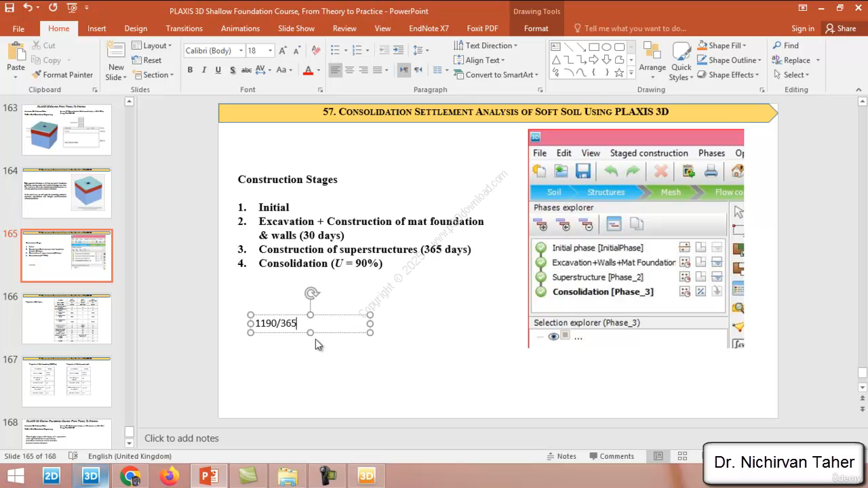This screenshot has width=868, height=488.
Task: Toggle text Shadow formatting
Action: (233, 70)
